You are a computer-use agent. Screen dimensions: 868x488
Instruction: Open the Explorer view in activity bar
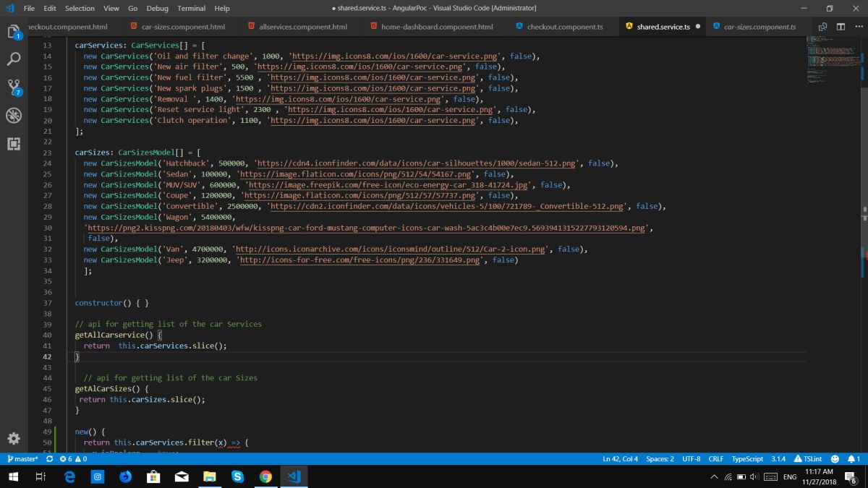(x=14, y=32)
